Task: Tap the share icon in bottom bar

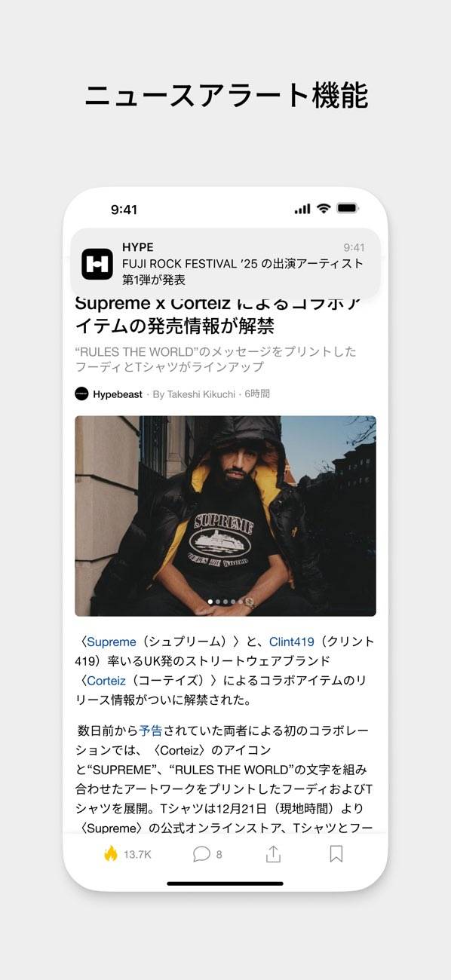Action: [x=273, y=853]
